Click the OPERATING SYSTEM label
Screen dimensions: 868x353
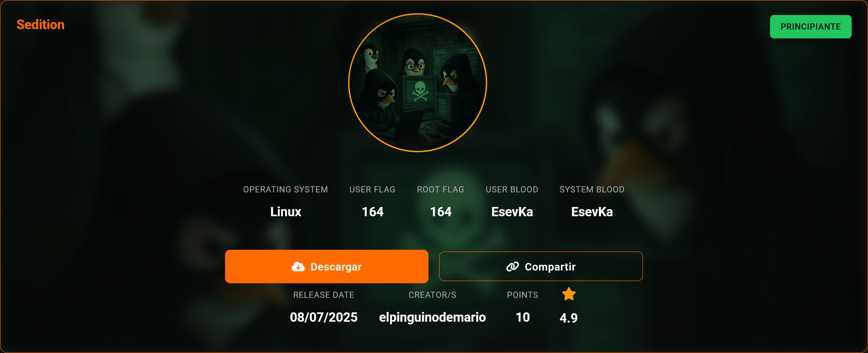[286, 189]
